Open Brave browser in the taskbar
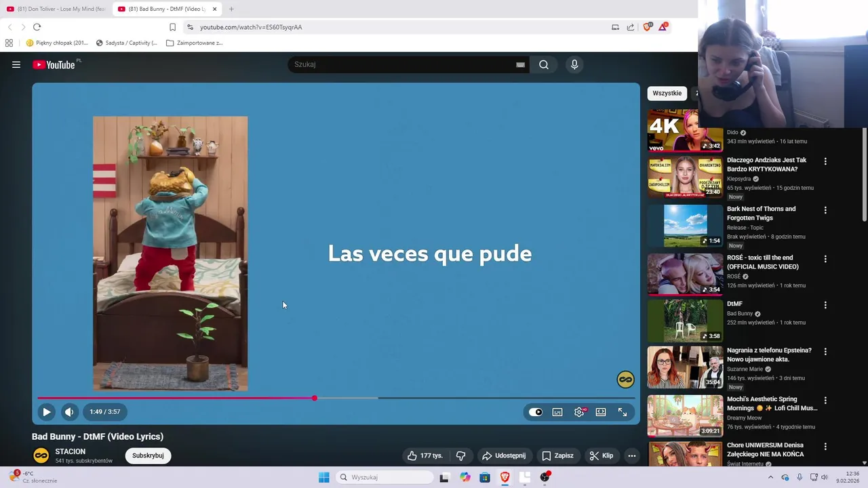Screen dimensions: 868x488 click(x=505, y=477)
